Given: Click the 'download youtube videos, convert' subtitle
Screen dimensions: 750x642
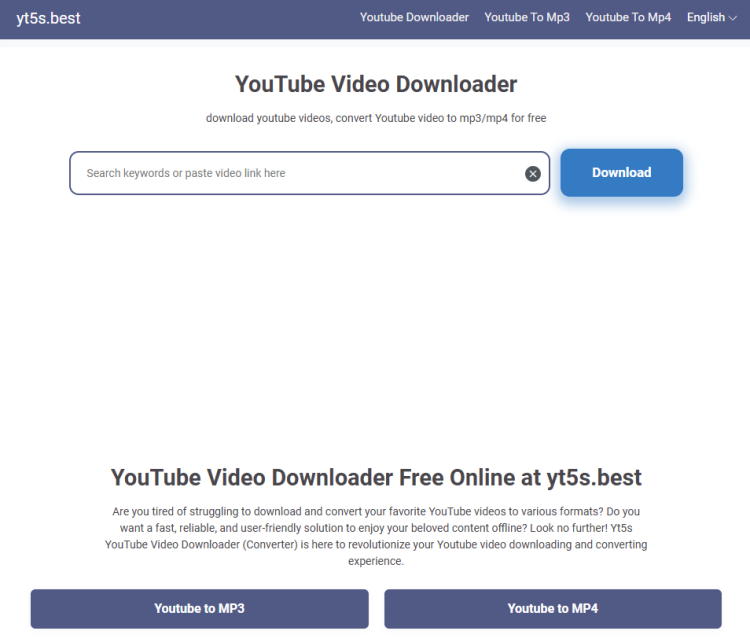Looking at the screenshot, I should 376,118.
